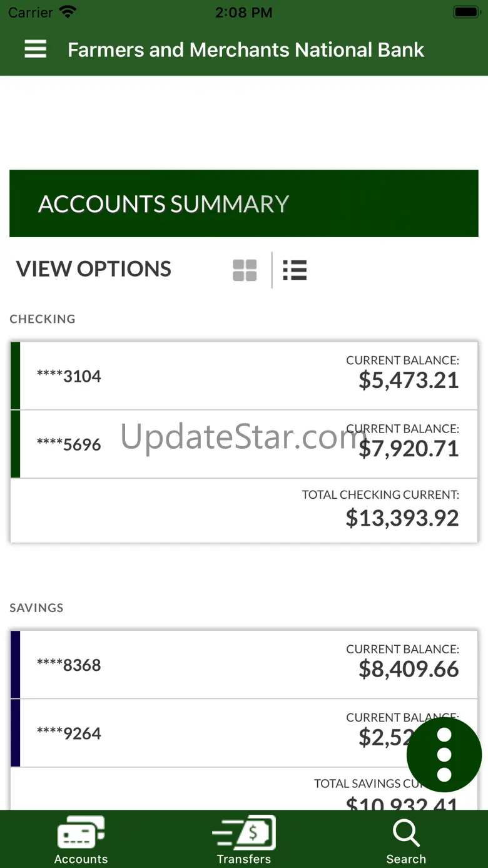
Task: Tap the Accounts tab label
Action: [x=81, y=859]
